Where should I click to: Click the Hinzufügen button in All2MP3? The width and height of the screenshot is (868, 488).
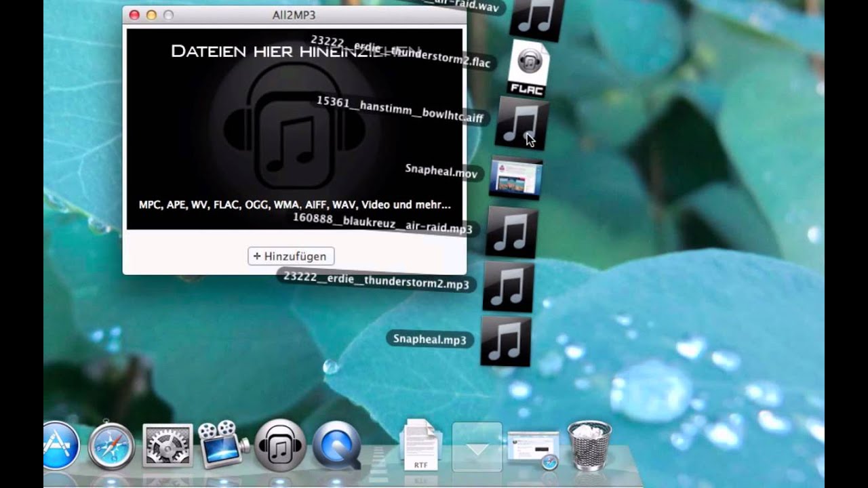click(291, 256)
